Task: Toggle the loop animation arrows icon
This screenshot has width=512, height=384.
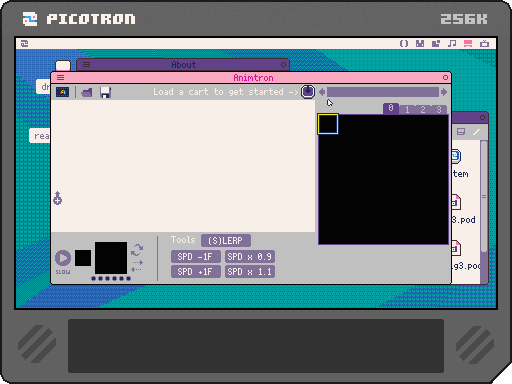Action: pos(137,249)
